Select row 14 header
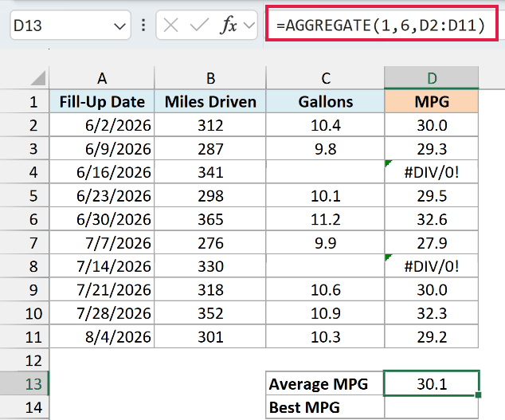Screen dimensions: 505x420 pos(25,407)
